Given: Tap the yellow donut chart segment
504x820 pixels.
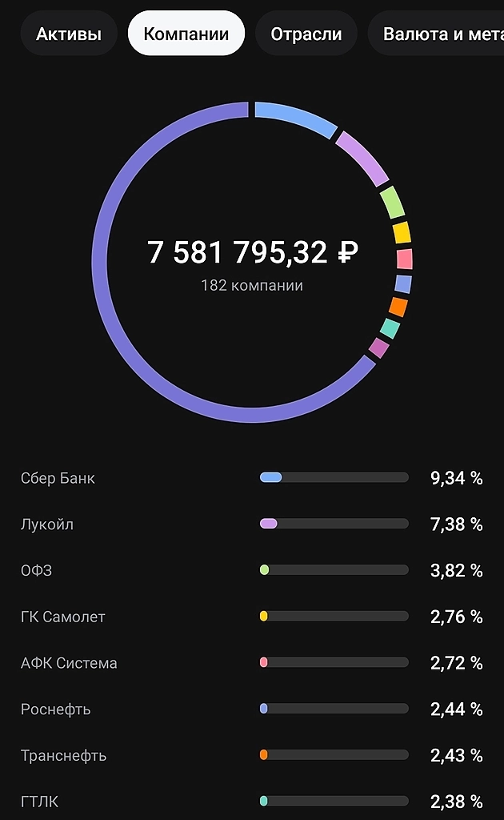Looking at the screenshot, I should pyautogui.click(x=402, y=233).
